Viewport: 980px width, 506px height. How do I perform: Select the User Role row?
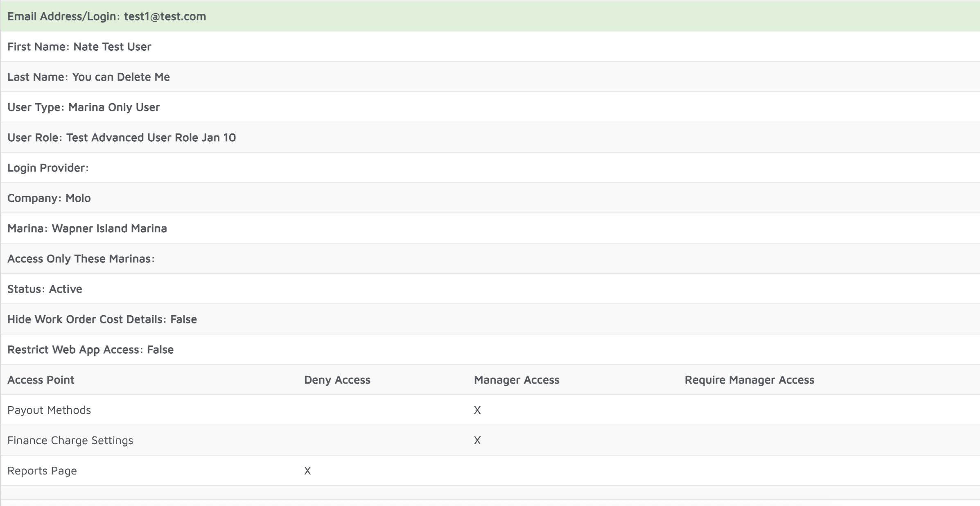point(122,138)
